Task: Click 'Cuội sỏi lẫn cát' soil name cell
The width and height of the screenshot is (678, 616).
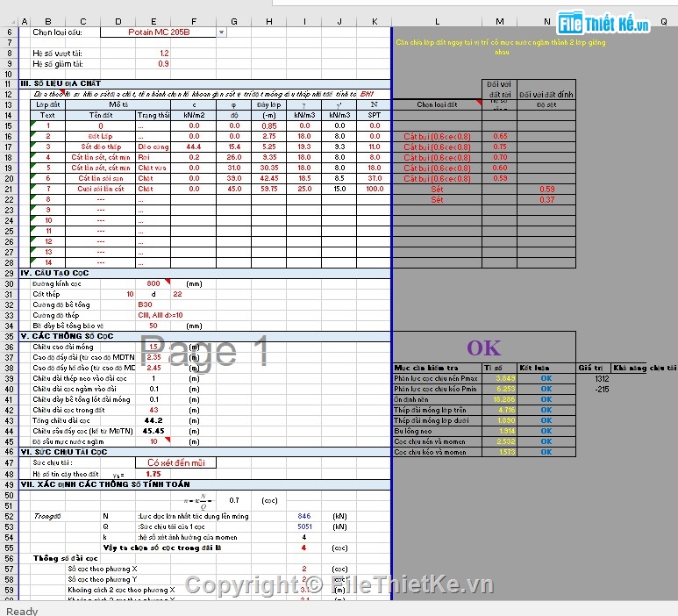Action: click(101, 189)
